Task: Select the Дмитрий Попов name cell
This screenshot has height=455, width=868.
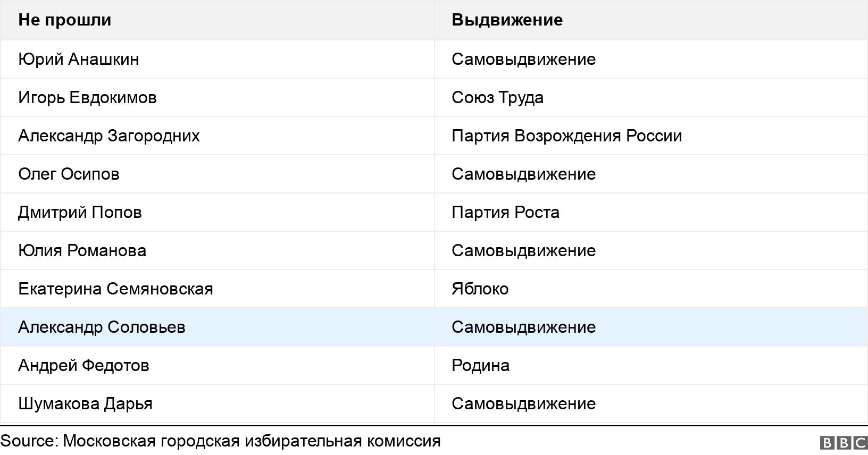Action: pos(80,212)
